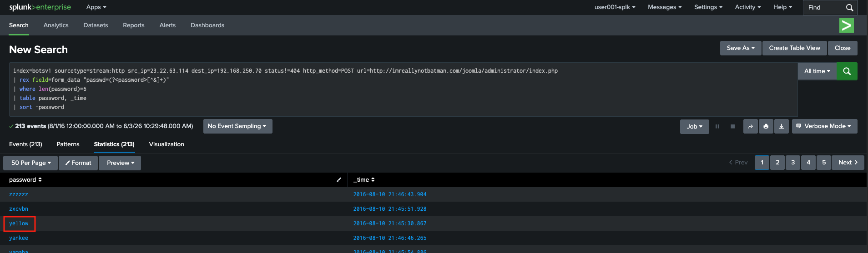Sort by password column arrows

click(40, 180)
